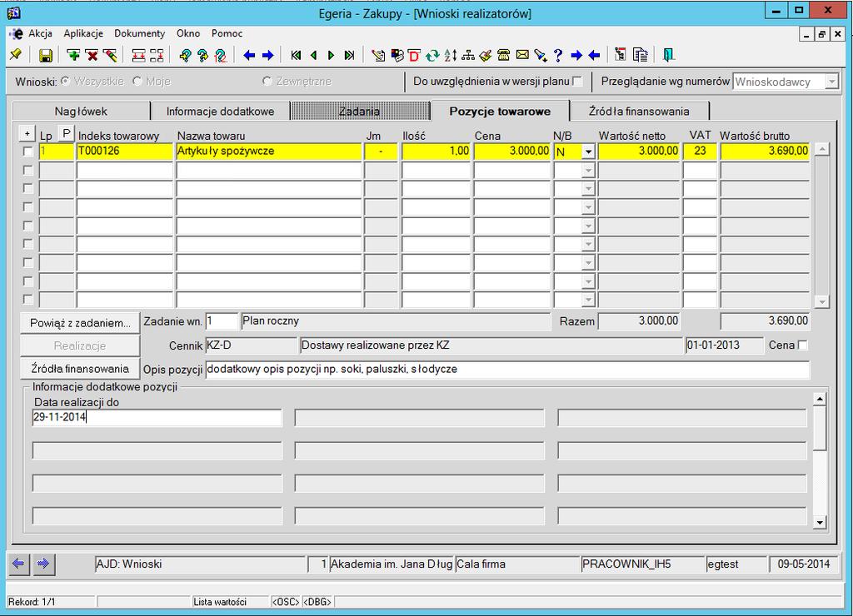This screenshot has width=853, height=616.
Task: Save changes with the floppy disk icon
Action: [x=46, y=55]
